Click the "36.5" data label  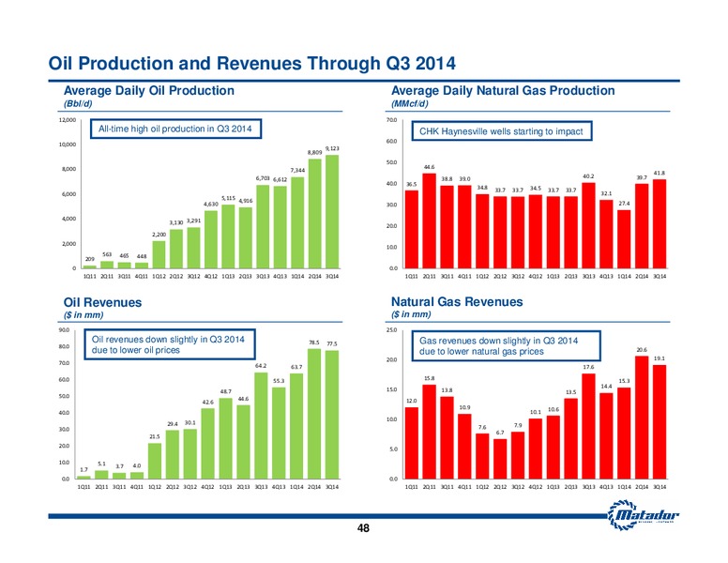click(x=411, y=184)
